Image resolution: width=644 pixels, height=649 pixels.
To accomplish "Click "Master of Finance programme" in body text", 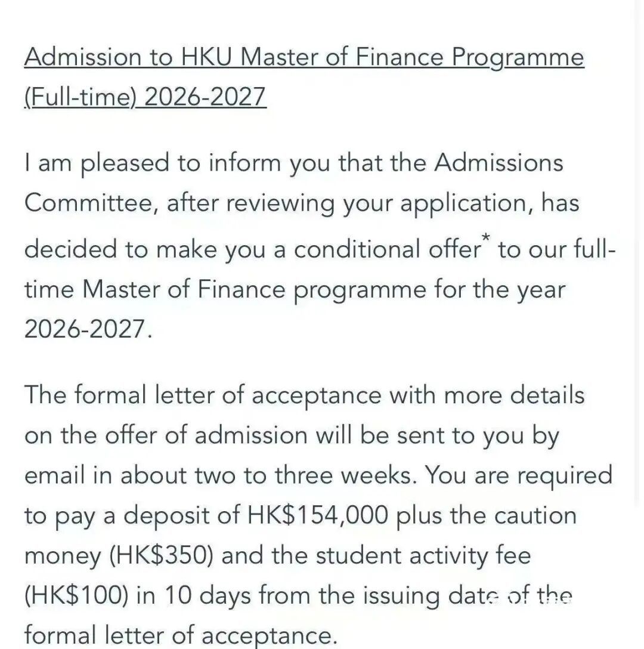I will tap(253, 289).
